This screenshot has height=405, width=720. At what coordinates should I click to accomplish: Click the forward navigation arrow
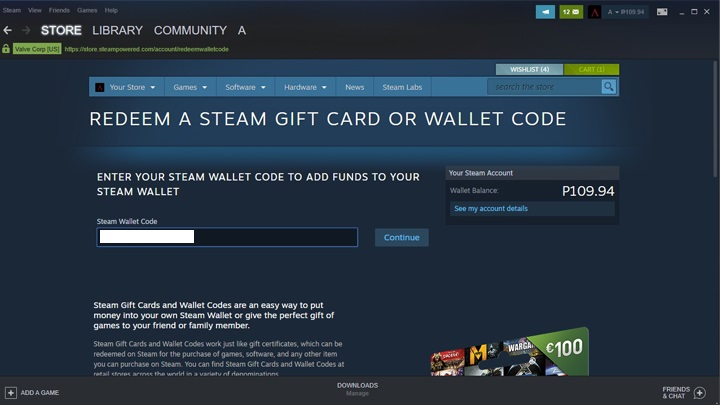point(26,30)
